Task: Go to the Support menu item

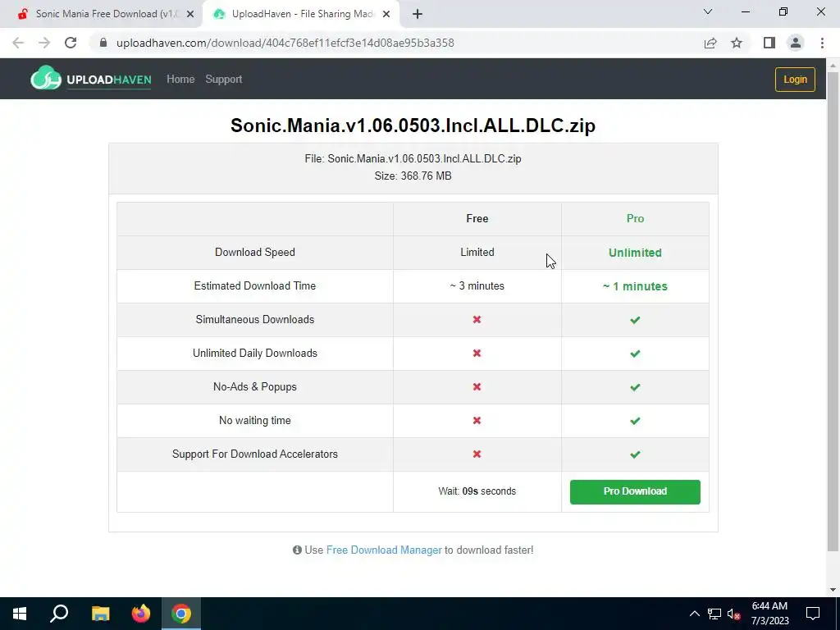Action: pyautogui.click(x=223, y=80)
